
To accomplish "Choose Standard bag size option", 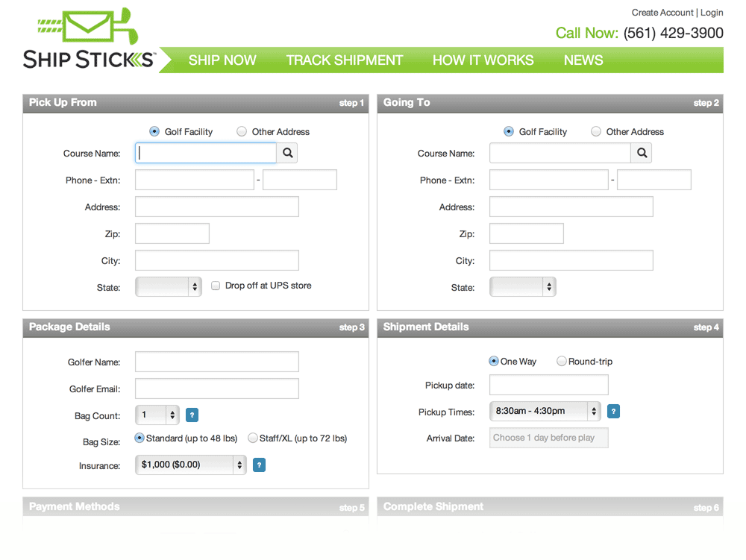I will (x=140, y=438).
